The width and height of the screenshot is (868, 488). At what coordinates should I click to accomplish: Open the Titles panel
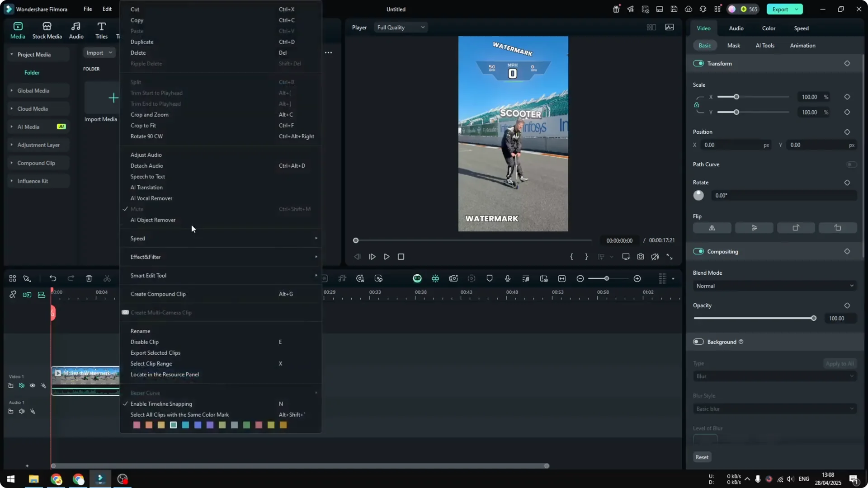(x=101, y=30)
